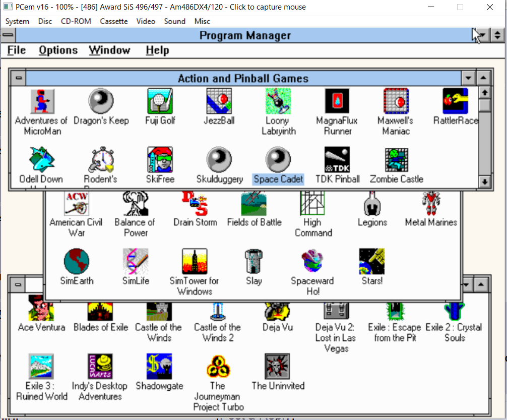Select the Deja Vu icon
The image size is (507, 420).
pos(277,312)
